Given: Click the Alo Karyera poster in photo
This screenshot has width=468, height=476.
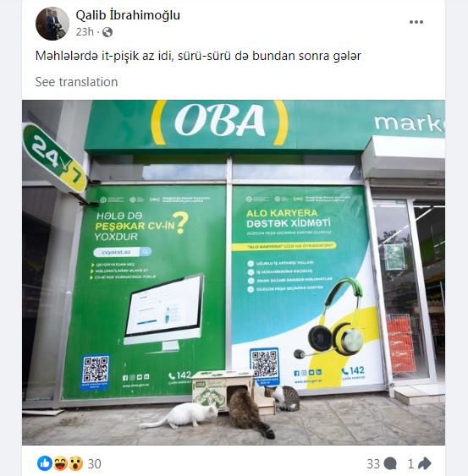Looking at the screenshot, I should tap(306, 288).
